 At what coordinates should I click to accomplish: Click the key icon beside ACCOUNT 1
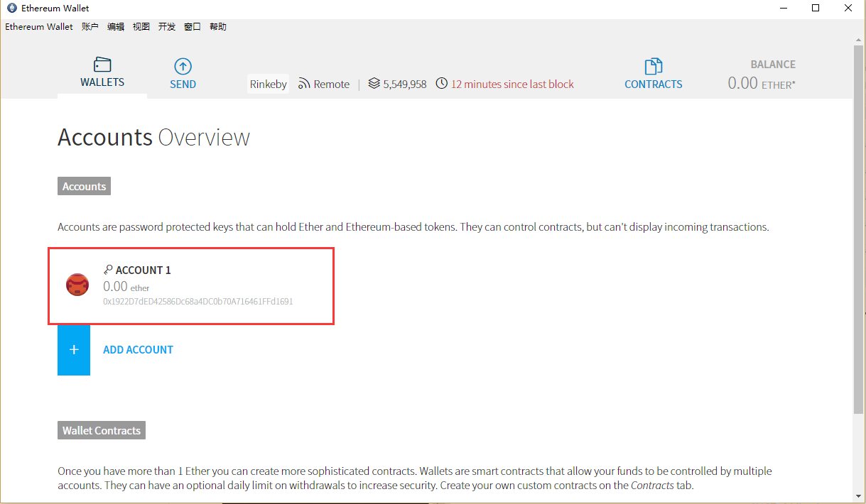pos(108,270)
